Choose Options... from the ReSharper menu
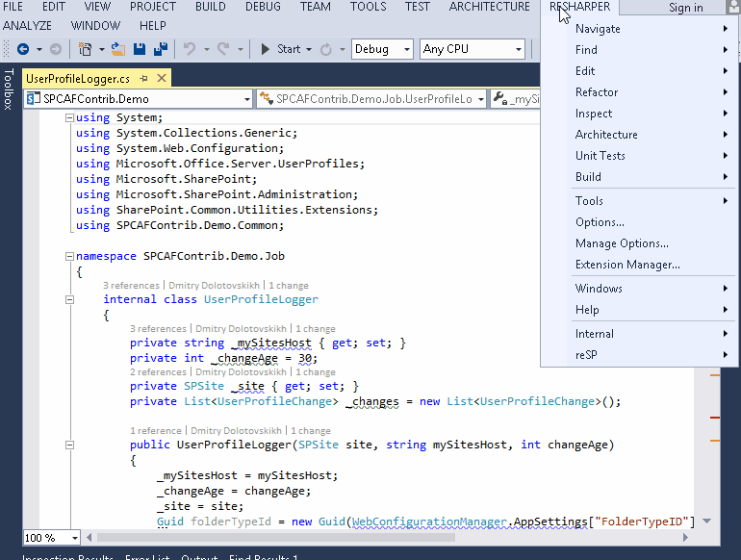The width and height of the screenshot is (741, 560). pos(600,222)
